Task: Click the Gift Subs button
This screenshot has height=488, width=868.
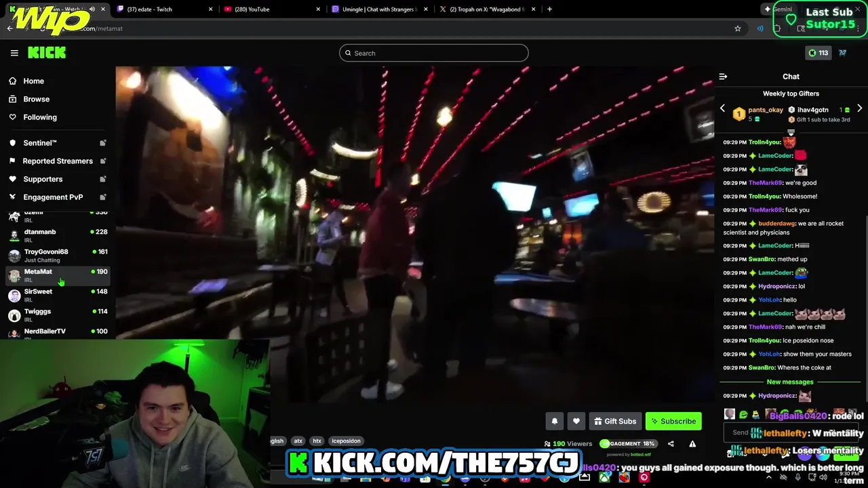Action: [x=615, y=421]
